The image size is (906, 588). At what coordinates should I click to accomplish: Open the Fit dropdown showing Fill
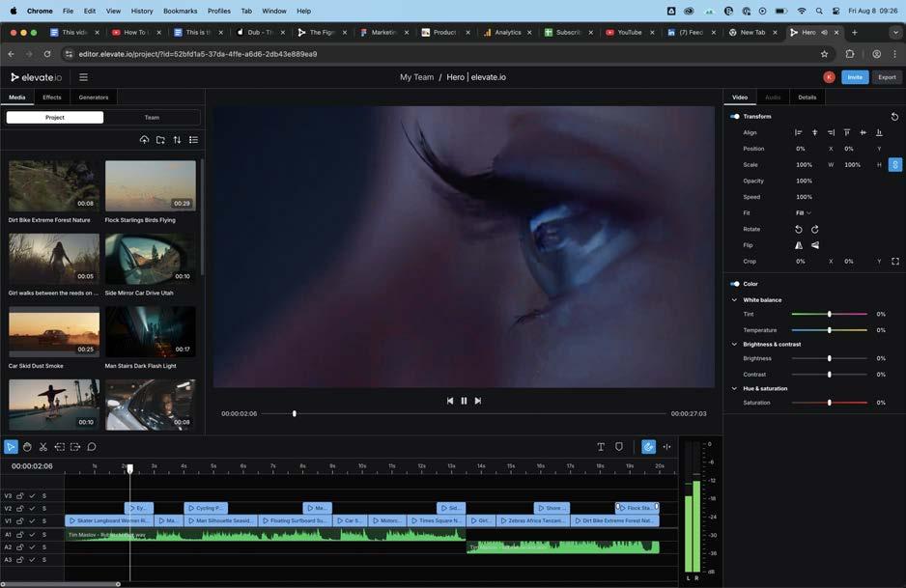(803, 213)
